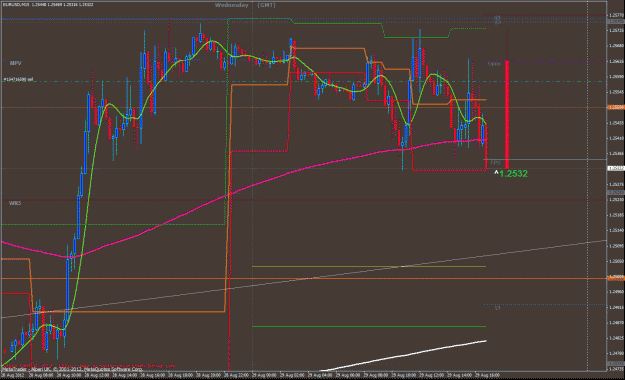Select the sell order label on dashed line
This screenshot has height=380, width=625.
point(18,79)
